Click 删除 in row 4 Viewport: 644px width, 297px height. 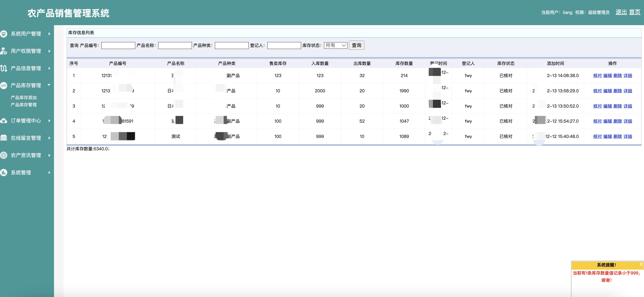pyautogui.click(x=617, y=121)
